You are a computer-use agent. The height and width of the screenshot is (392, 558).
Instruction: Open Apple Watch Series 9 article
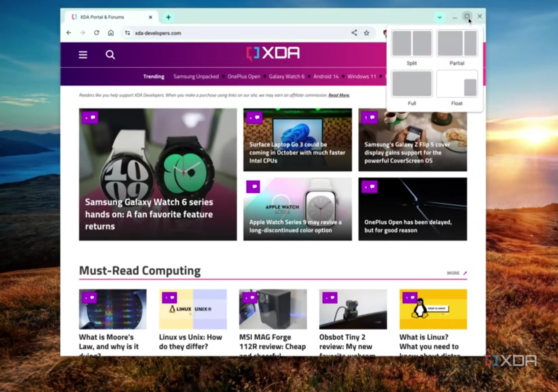coord(298,209)
